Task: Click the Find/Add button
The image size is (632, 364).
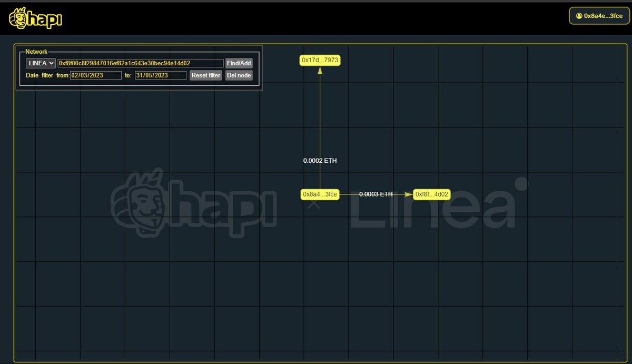Action: (x=239, y=63)
